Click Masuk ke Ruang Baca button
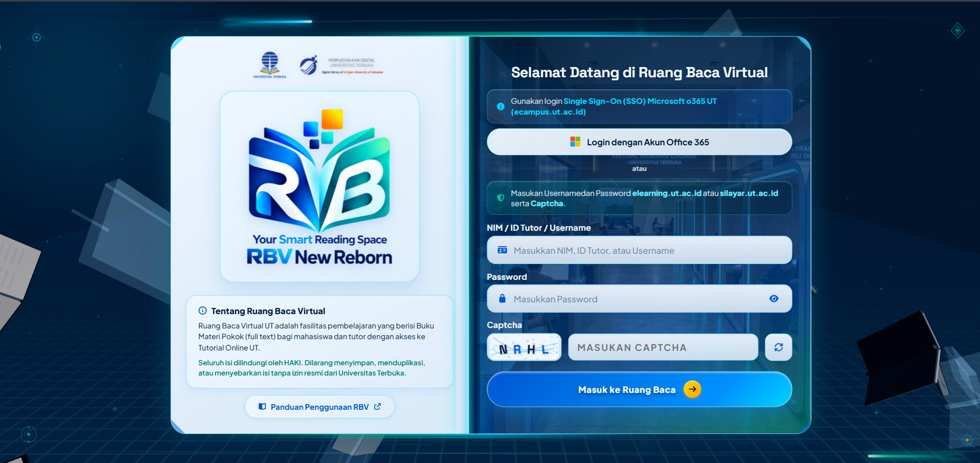The image size is (980, 463). coord(639,389)
